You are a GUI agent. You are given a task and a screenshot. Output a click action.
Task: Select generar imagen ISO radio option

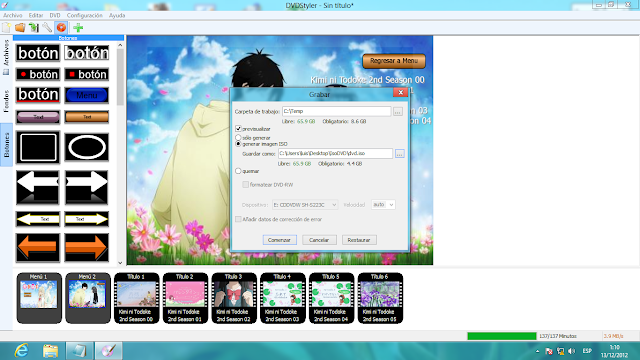[x=238, y=144]
